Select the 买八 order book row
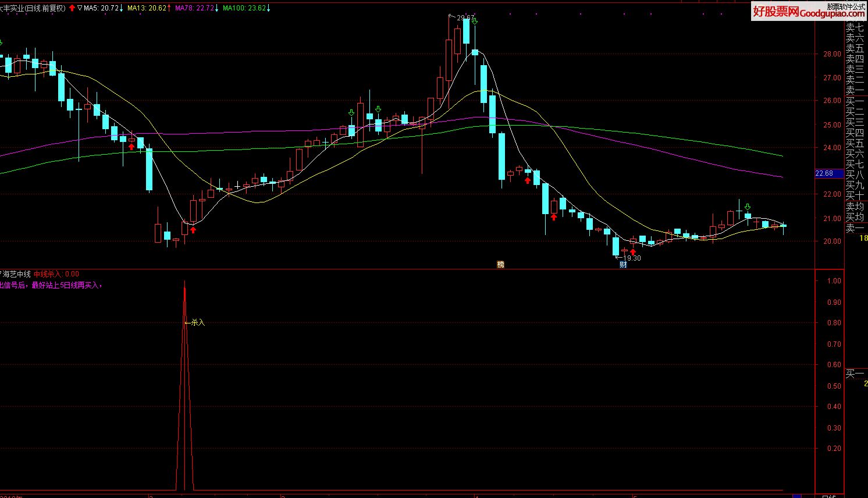The height and width of the screenshot is (498, 868). [x=855, y=175]
